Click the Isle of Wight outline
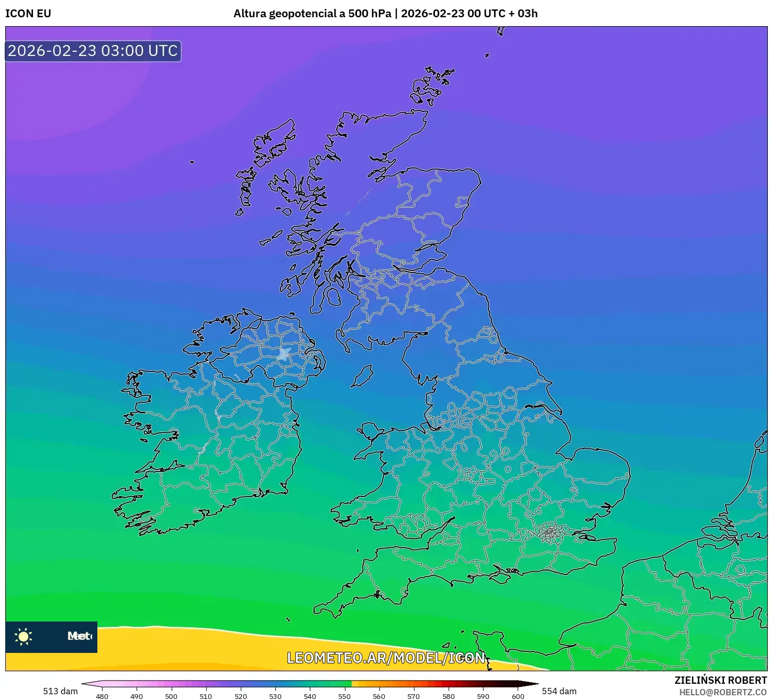This screenshot has width=772, height=700. pyautogui.click(x=499, y=577)
